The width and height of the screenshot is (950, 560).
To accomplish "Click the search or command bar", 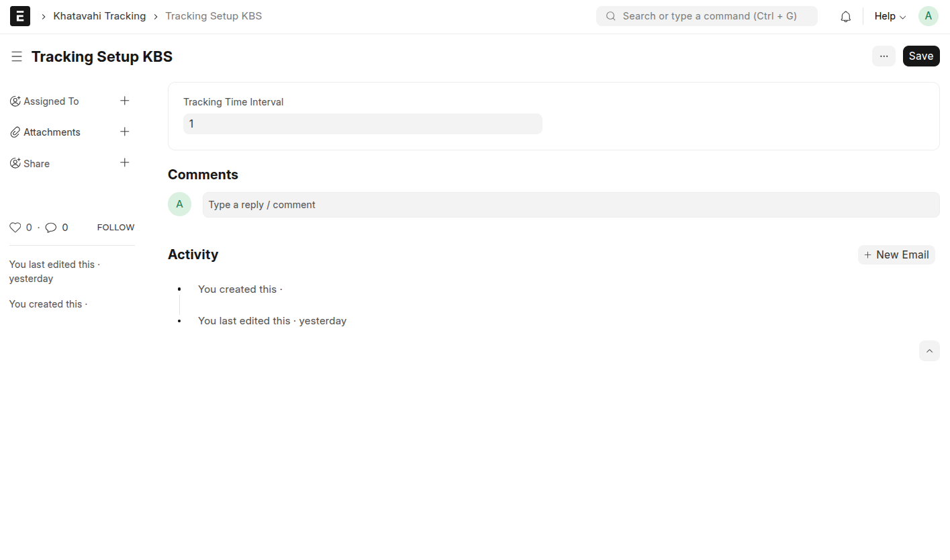I will pyautogui.click(x=706, y=16).
